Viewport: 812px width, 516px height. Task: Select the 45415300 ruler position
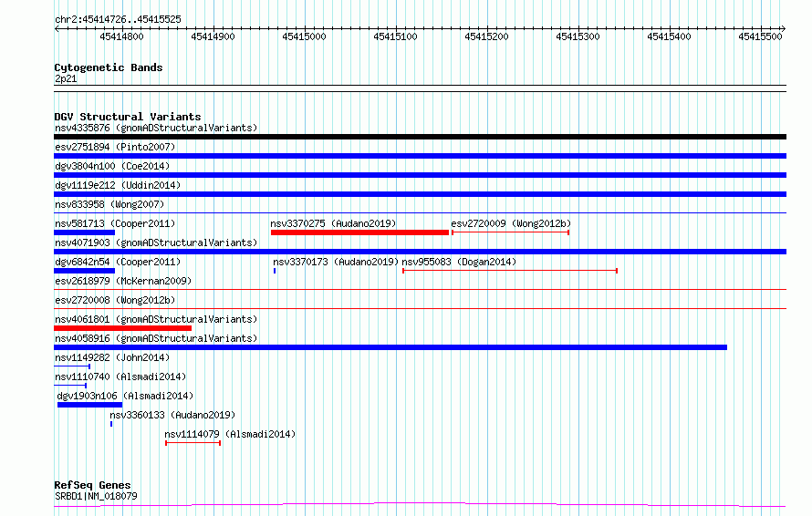578,36
